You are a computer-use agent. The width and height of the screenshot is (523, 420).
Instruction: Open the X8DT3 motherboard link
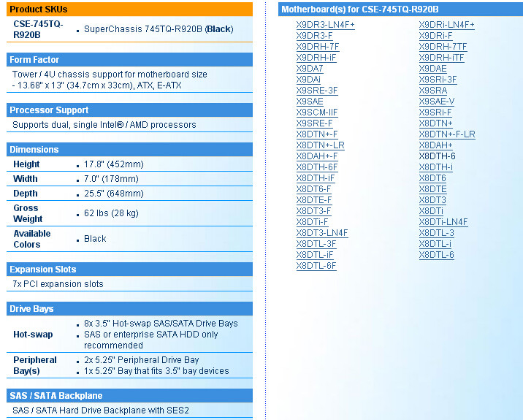pos(432,201)
